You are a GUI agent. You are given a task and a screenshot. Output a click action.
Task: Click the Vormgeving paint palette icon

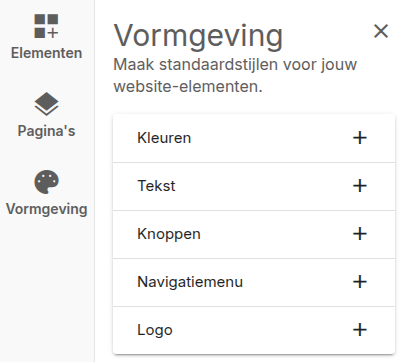coord(46,182)
